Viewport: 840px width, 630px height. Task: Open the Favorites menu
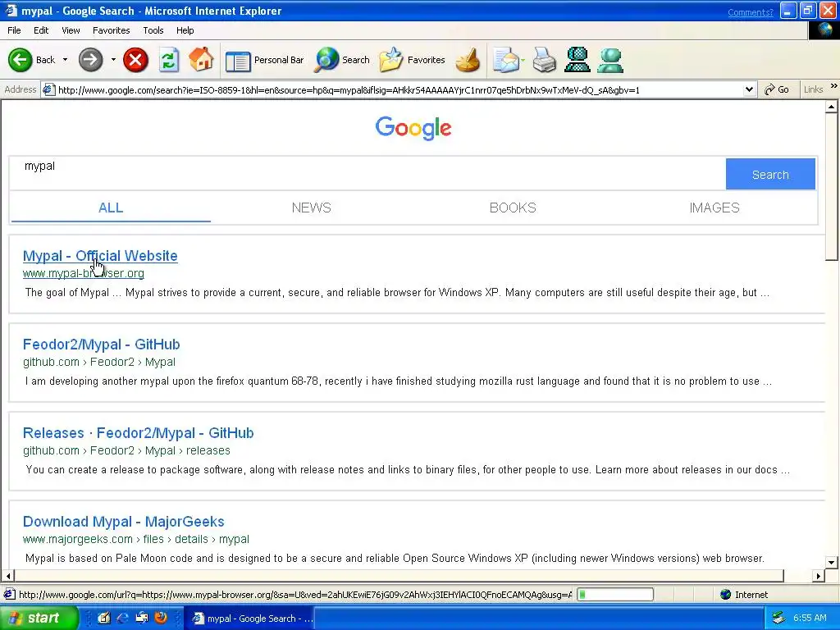[x=111, y=30]
